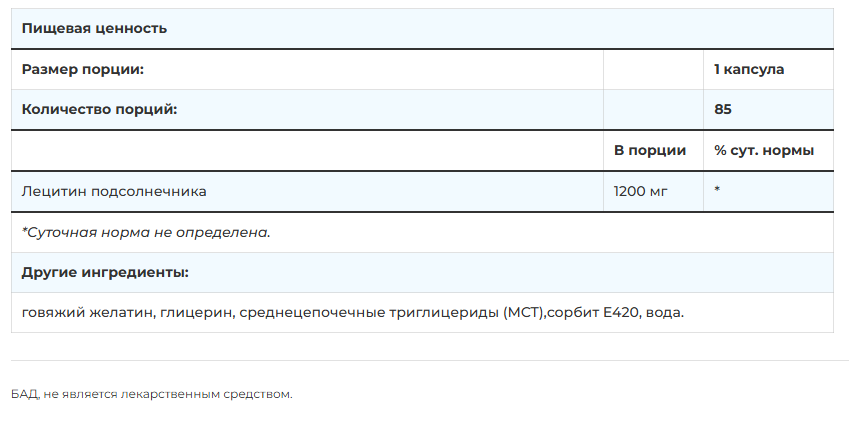The image size is (849, 421).
Task: Select the "1200 мг" amount cell
Action: (x=640, y=191)
